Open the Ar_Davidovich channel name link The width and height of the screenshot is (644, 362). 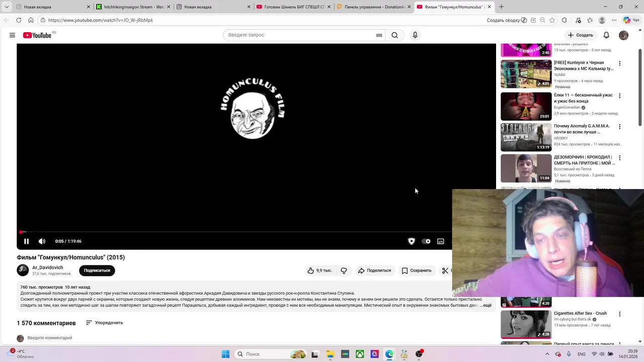pos(48,268)
